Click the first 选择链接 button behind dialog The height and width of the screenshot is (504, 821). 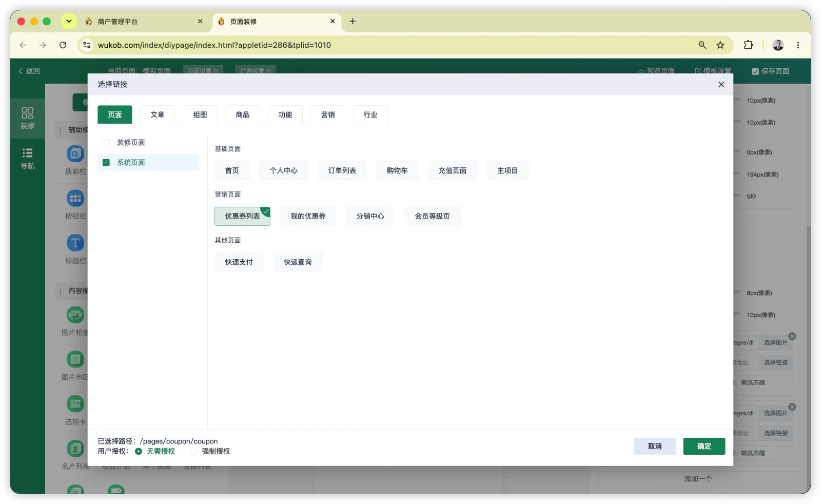(775, 362)
